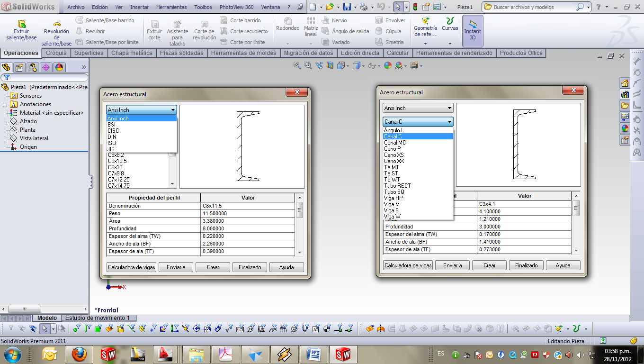Open DisplayManager panel tab
Image resolution: width=644 pixels, height=364 pixels.
pyautogui.click(x=59, y=67)
